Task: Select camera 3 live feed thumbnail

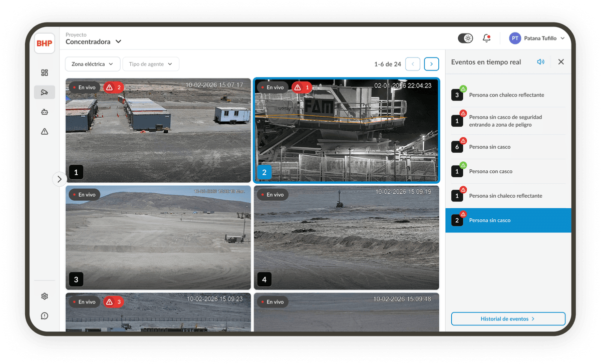Action: tap(158, 237)
